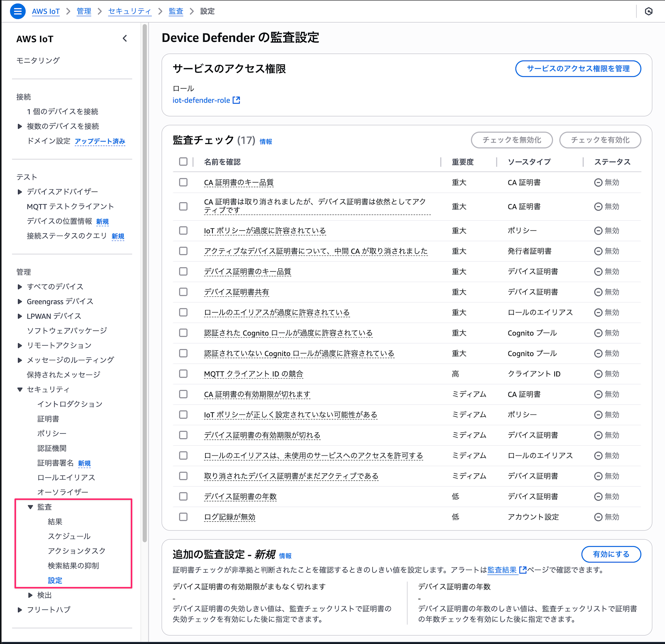Check the CA 証明書のキー品質 row checkbox
This screenshot has width=665, height=644.
[183, 182]
